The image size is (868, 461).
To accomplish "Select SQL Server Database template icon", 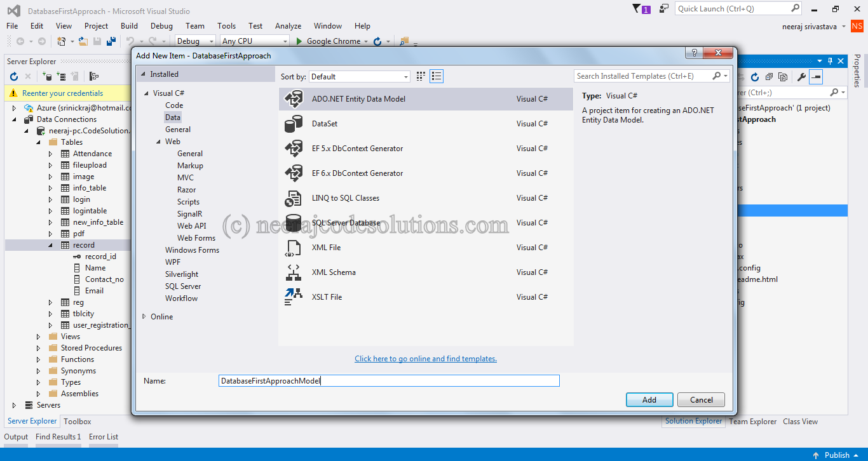I will coord(294,223).
